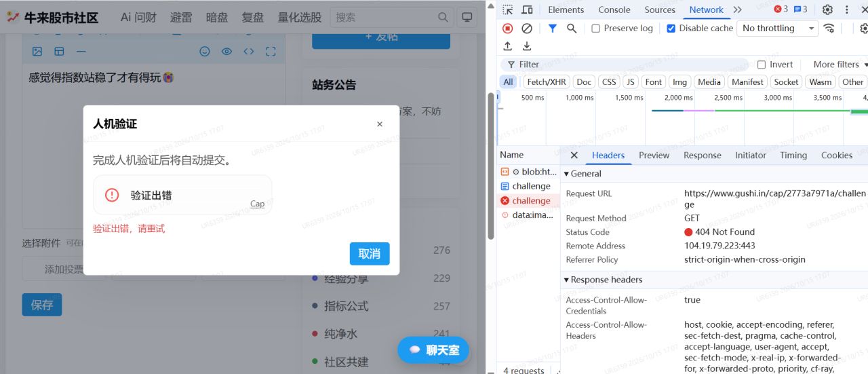Switch editor to source code view

click(249, 52)
